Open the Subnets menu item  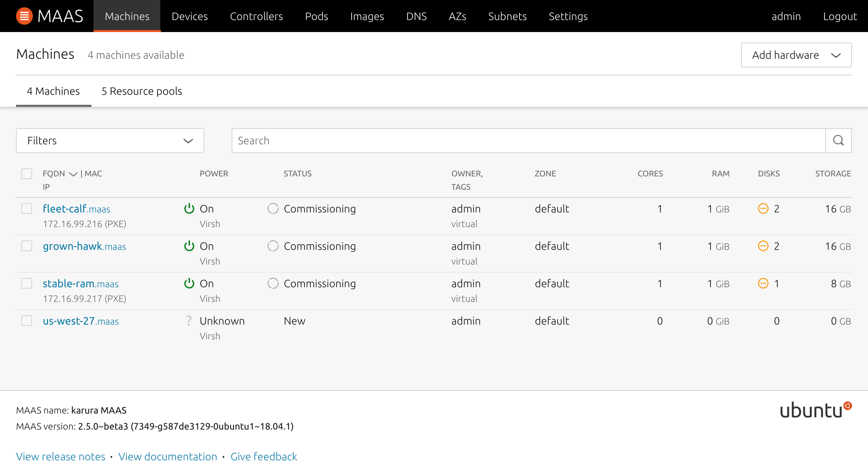(x=507, y=16)
